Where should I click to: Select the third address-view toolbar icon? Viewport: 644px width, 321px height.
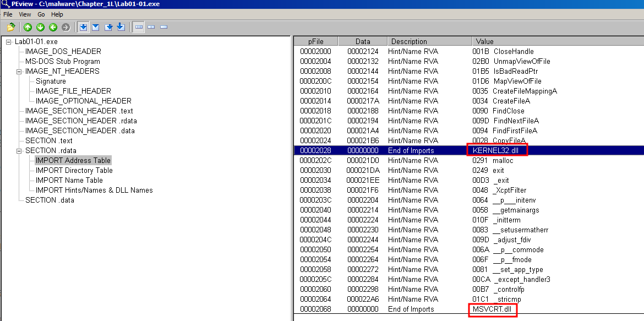click(x=108, y=28)
